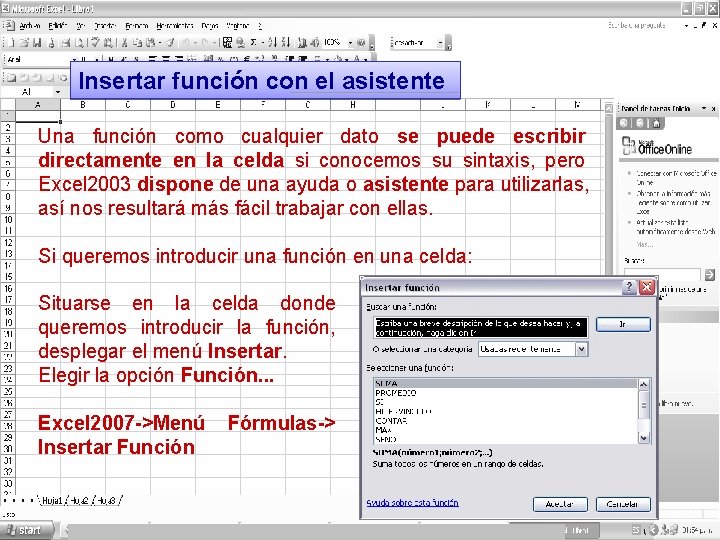
Task: Open the AutoSum dropdown arrow
Action: [262, 43]
